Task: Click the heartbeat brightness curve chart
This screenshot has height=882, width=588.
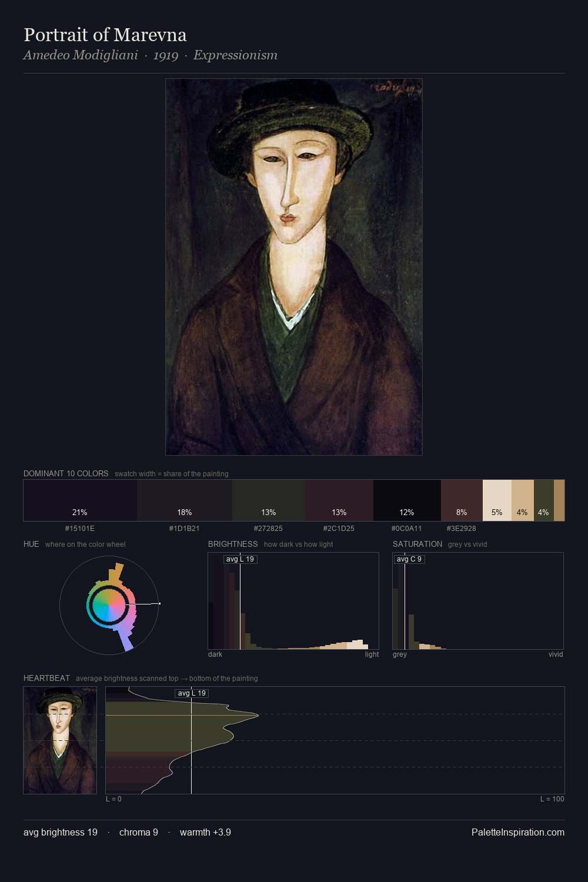Action: click(x=335, y=740)
